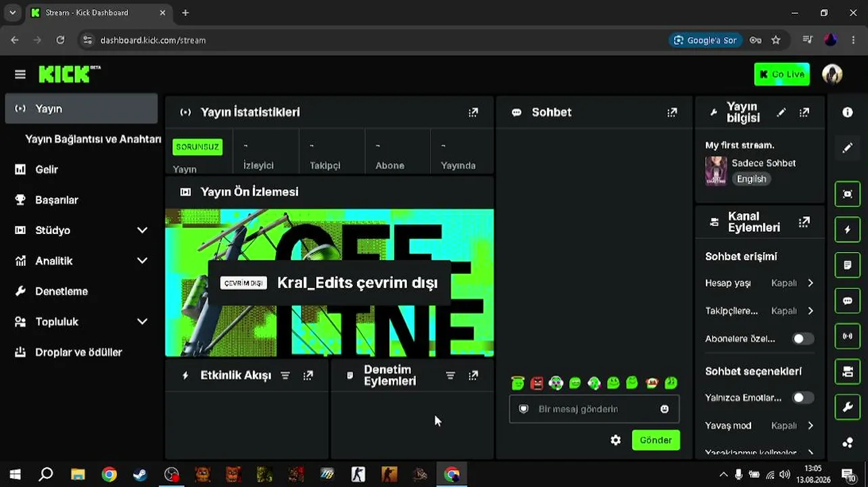The width and height of the screenshot is (868, 487).
Task: Open the Windows Start menu
Action: [15, 475]
